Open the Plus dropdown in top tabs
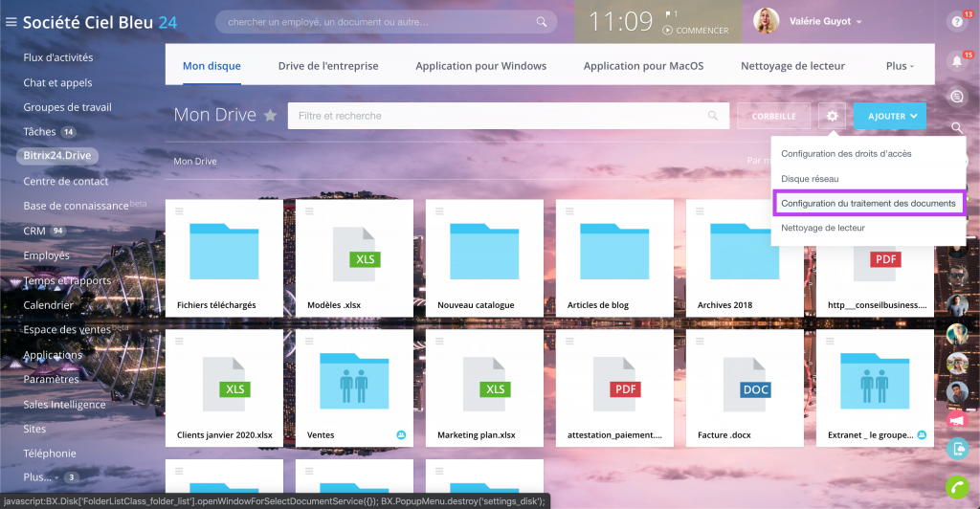The height and width of the screenshot is (509, 980). coord(900,66)
